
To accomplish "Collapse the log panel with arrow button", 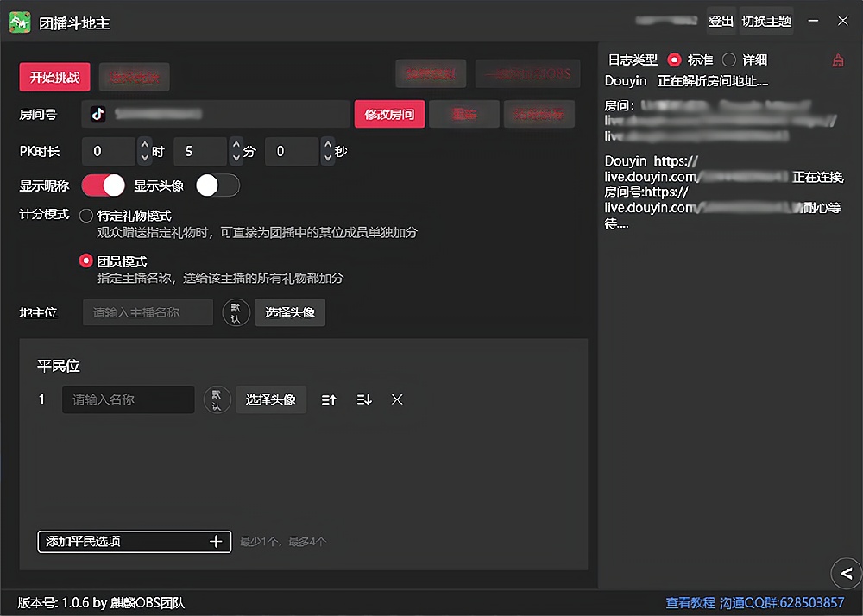I will (846, 573).
